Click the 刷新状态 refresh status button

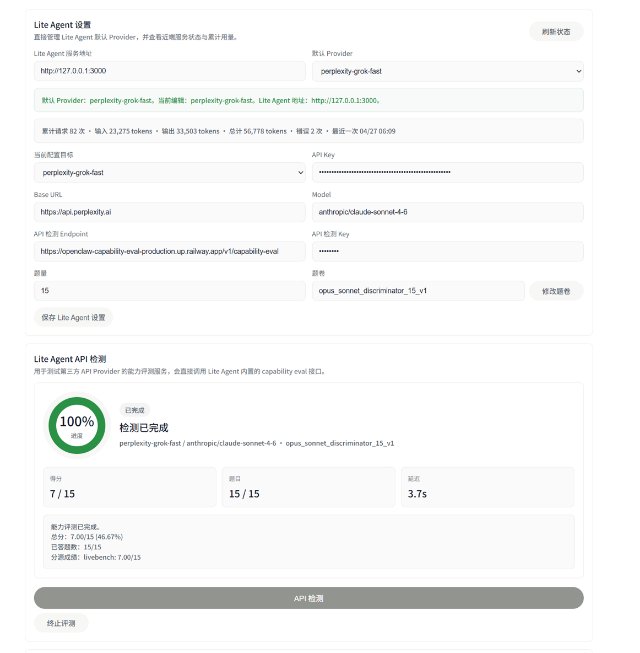coord(556,32)
